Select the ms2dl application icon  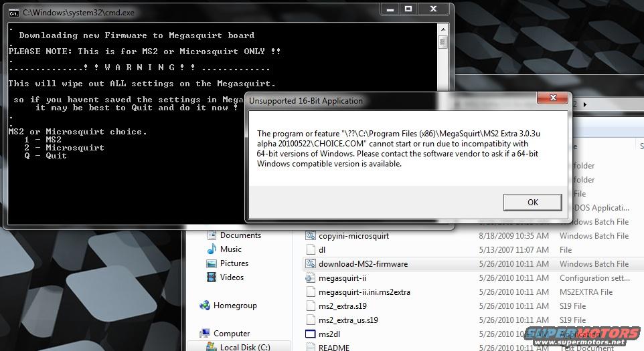311,334
